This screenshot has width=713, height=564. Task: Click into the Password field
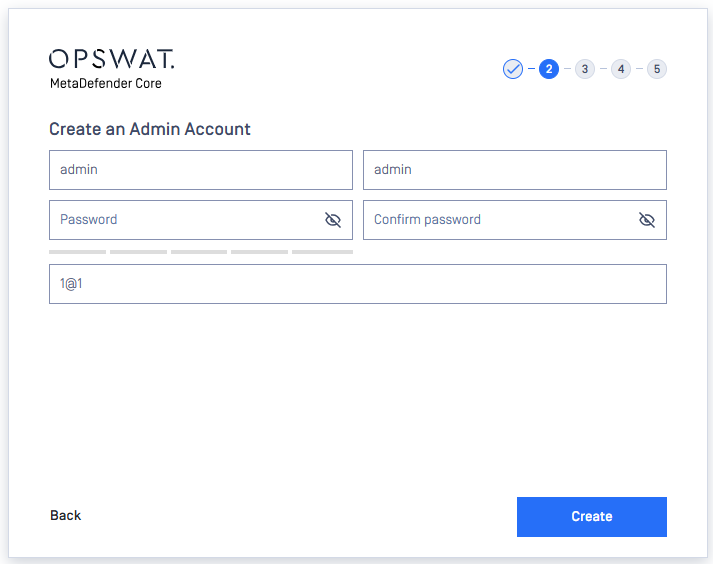coord(201,220)
